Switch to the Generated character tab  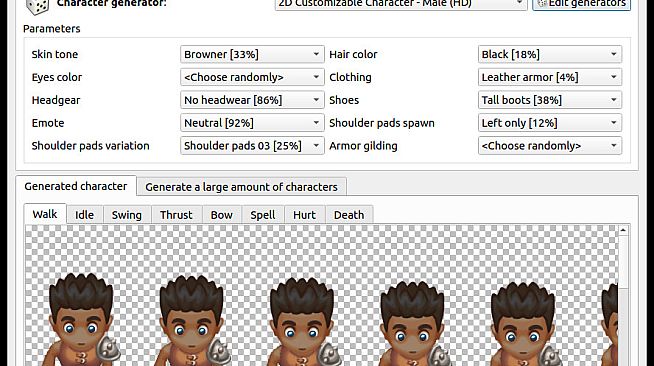[x=76, y=186]
